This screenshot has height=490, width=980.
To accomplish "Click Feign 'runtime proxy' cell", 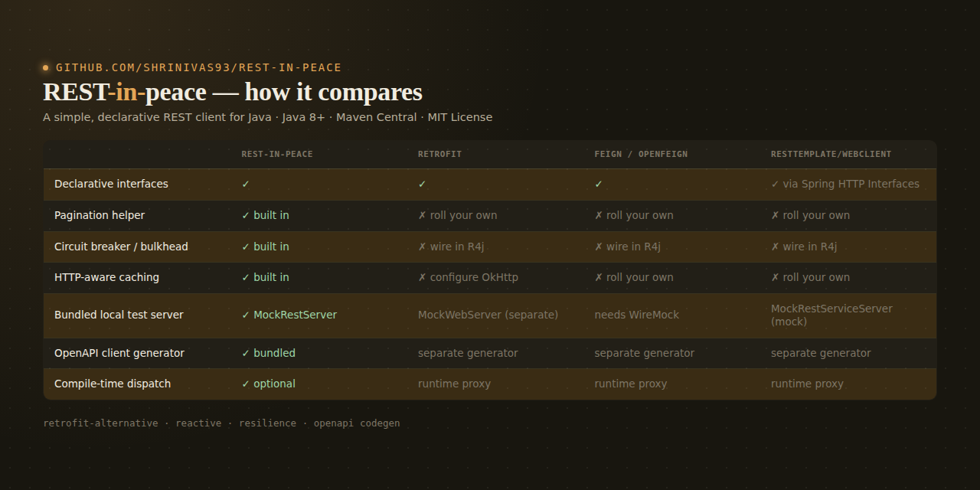I will pos(631,384).
